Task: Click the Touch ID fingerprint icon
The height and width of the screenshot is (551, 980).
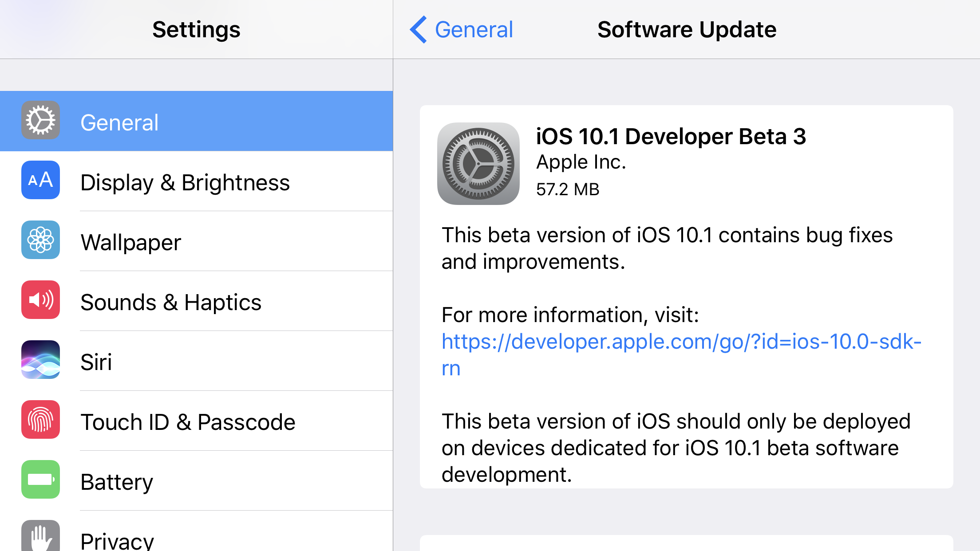Action: point(40,420)
